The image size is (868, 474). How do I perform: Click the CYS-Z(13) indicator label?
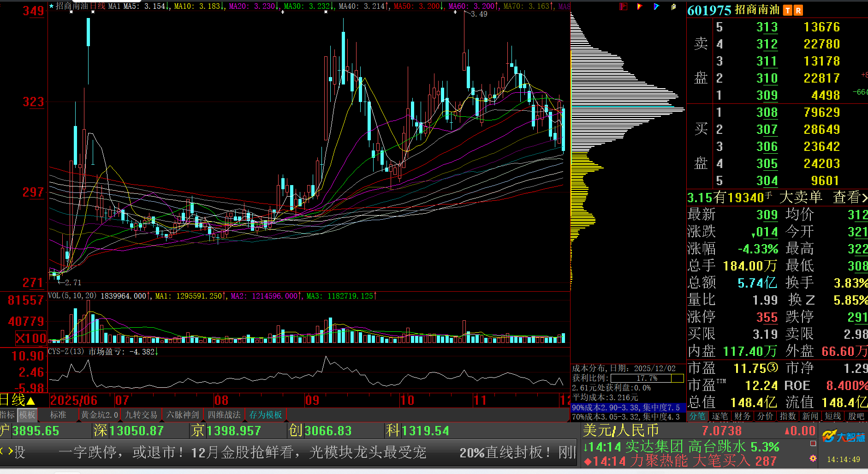click(x=66, y=352)
